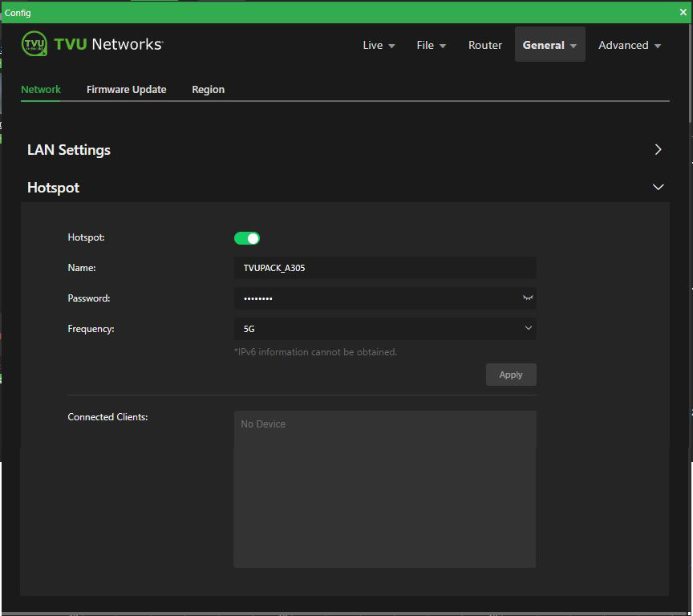
Task: Click the Connected Clients box showing No Device
Action: [384, 488]
